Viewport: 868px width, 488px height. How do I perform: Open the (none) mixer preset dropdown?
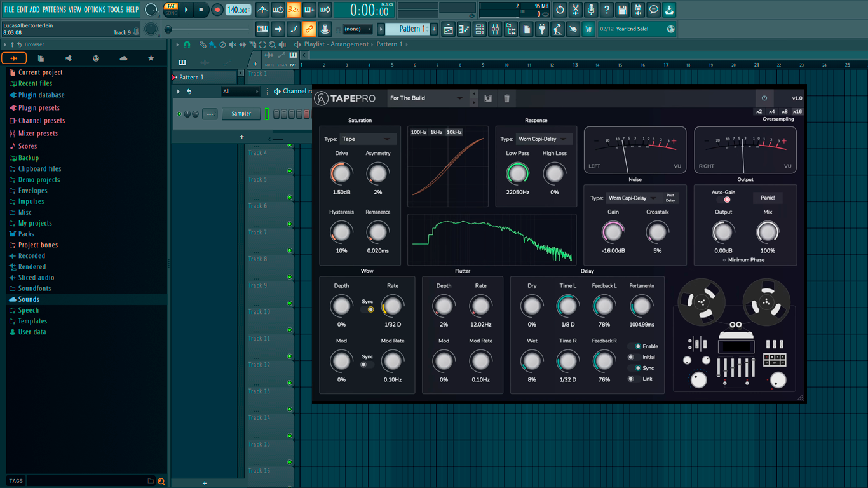358,29
